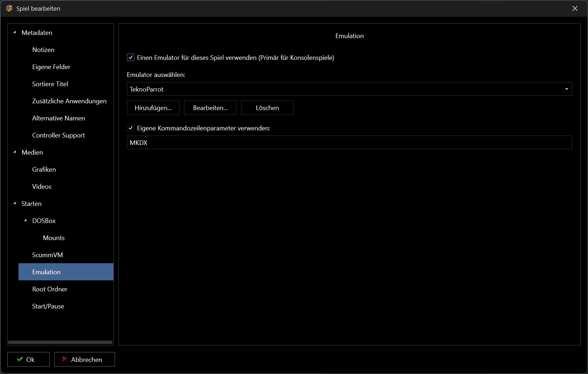The image size is (588, 374).
Task: Cancel with the Abbrechen button
Action: [84, 359]
